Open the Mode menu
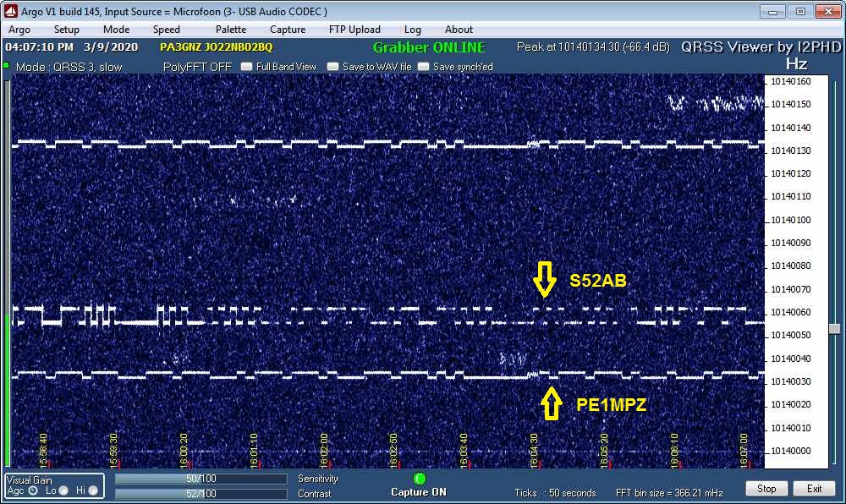Image resolution: width=846 pixels, height=504 pixels. 116,29
